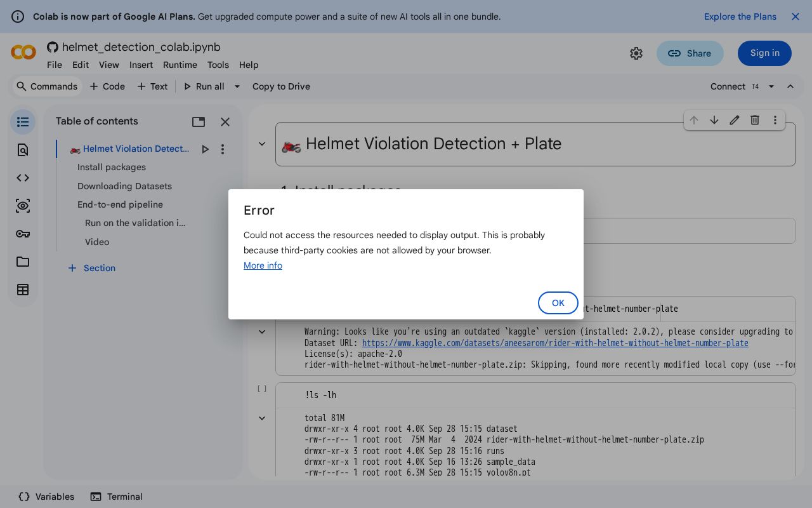
Task: Click the Share button
Action: coord(690,53)
